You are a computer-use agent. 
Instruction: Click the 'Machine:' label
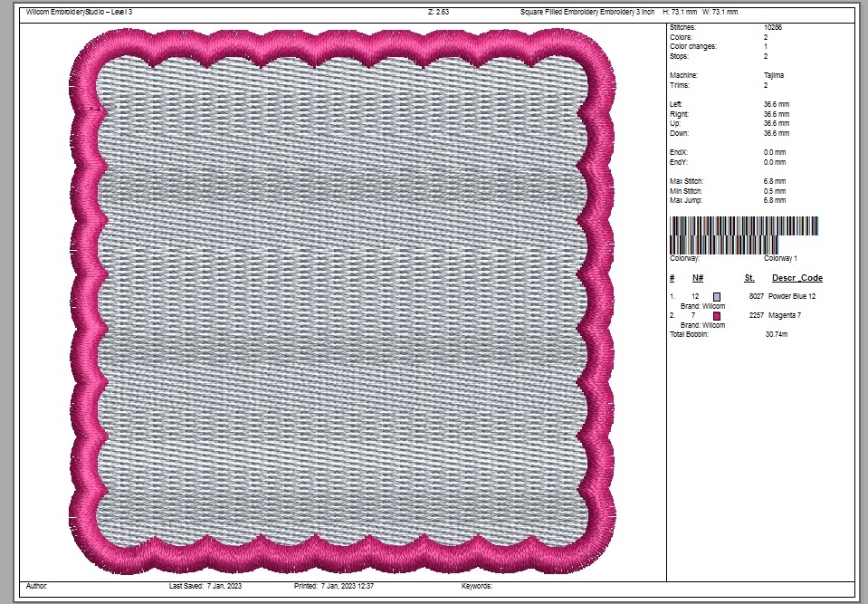click(x=683, y=75)
